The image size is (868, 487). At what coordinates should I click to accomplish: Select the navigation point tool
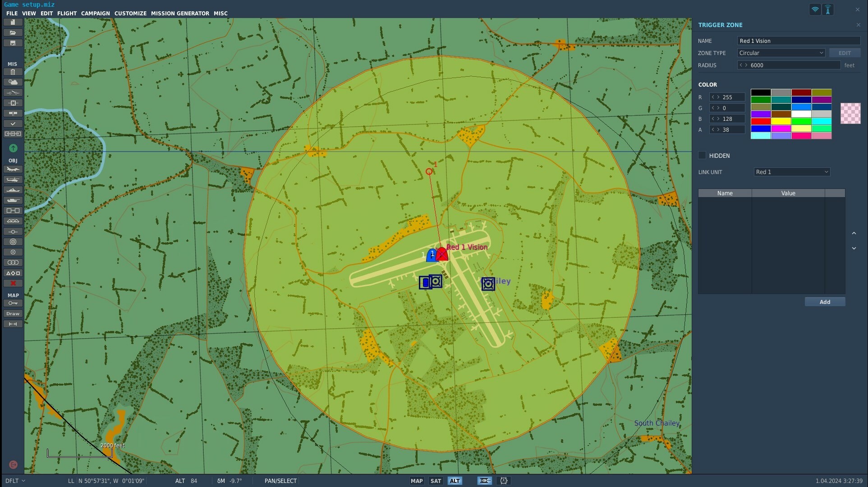13,231
